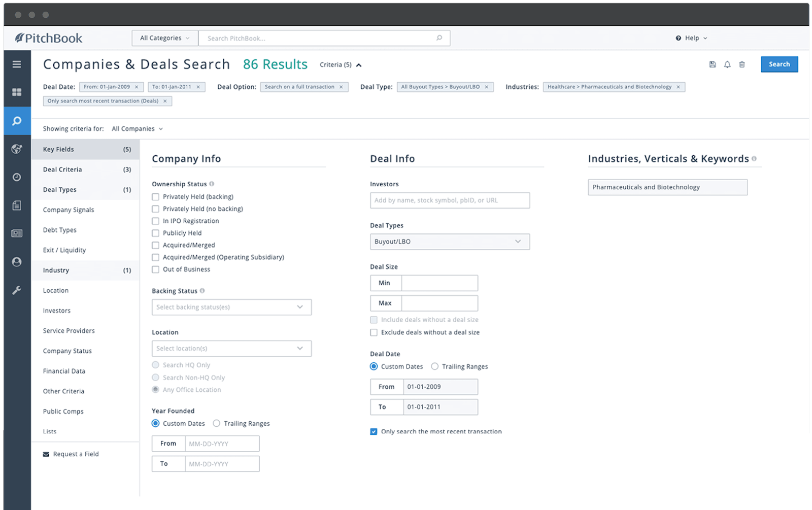
Task: Select Trailing Ranges under Deal Date
Action: coord(434,366)
